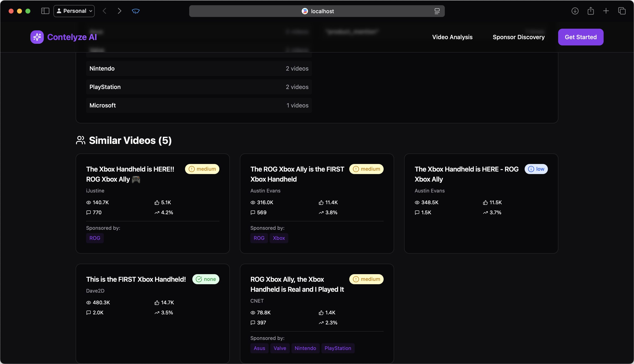Screen dimensions: 634x364
Task: Click the Get Started button
Action: coord(581,37)
